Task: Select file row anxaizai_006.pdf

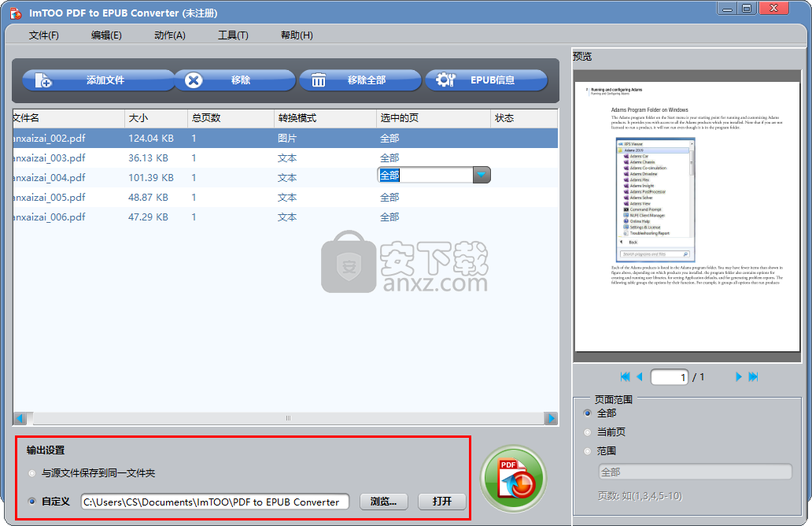Action: (286, 217)
